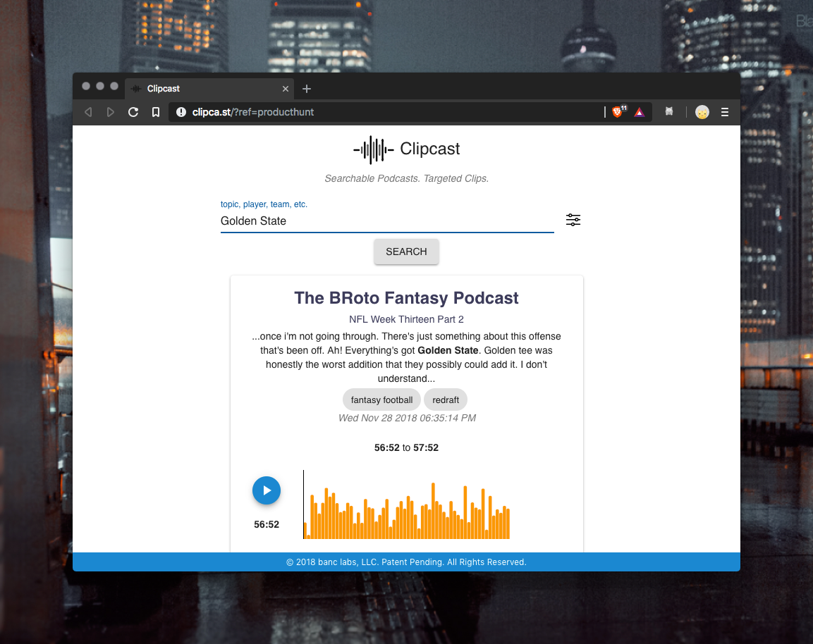
Task: Click the site security warning icon
Action: [181, 112]
